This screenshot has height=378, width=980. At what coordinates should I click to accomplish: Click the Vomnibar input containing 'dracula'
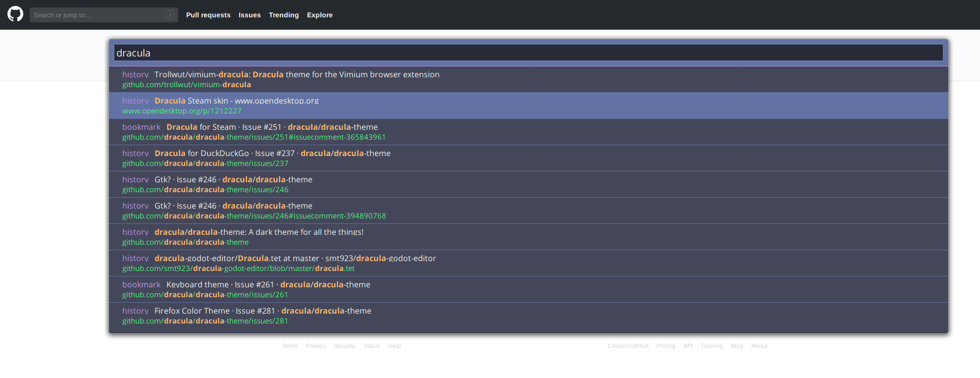click(x=528, y=53)
